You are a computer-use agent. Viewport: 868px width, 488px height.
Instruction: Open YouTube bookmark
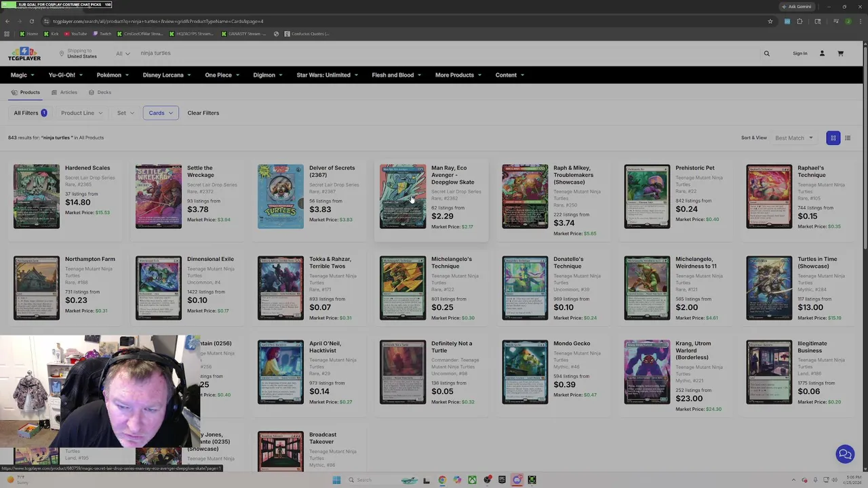click(x=75, y=34)
